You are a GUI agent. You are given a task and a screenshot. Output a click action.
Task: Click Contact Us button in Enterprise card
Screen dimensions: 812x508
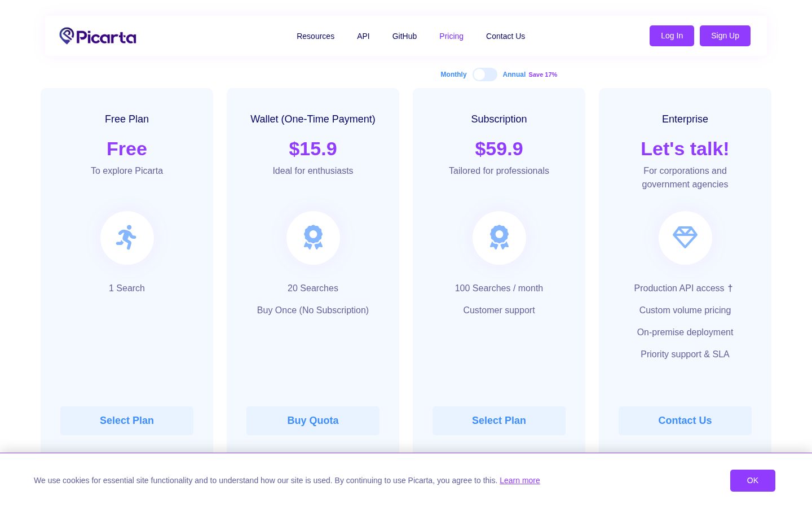tap(685, 421)
